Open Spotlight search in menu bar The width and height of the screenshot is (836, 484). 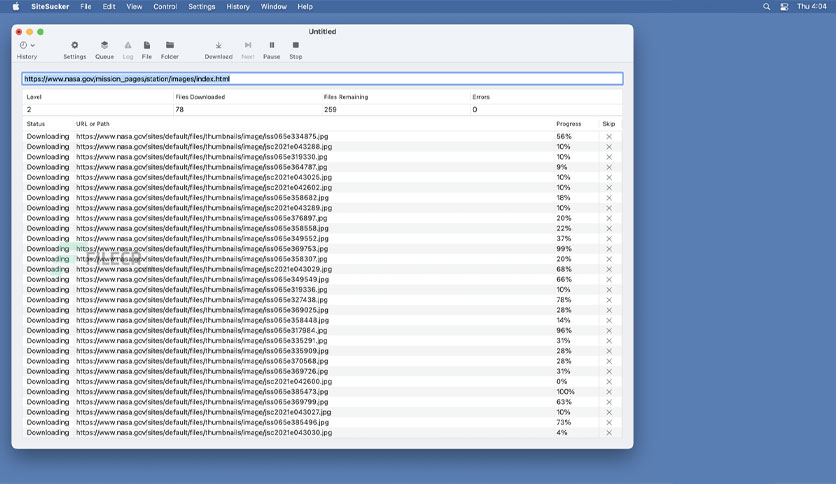[x=766, y=6]
